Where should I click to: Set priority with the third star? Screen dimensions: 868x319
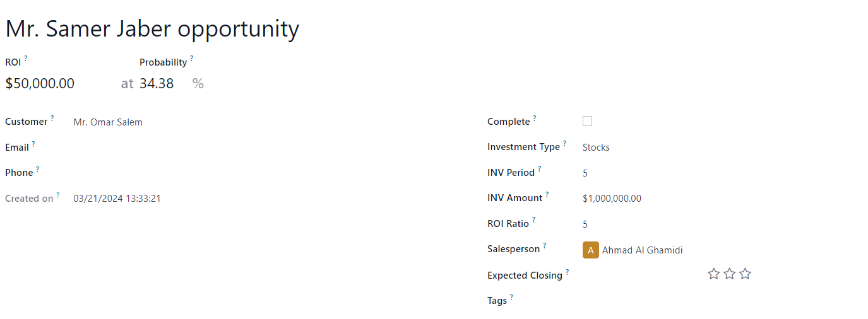[746, 274]
